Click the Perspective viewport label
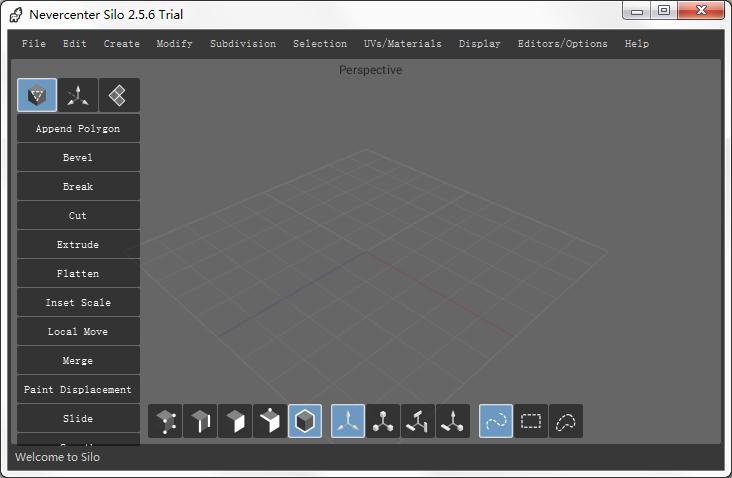This screenshot has width=732, height=478. [370, 70]
